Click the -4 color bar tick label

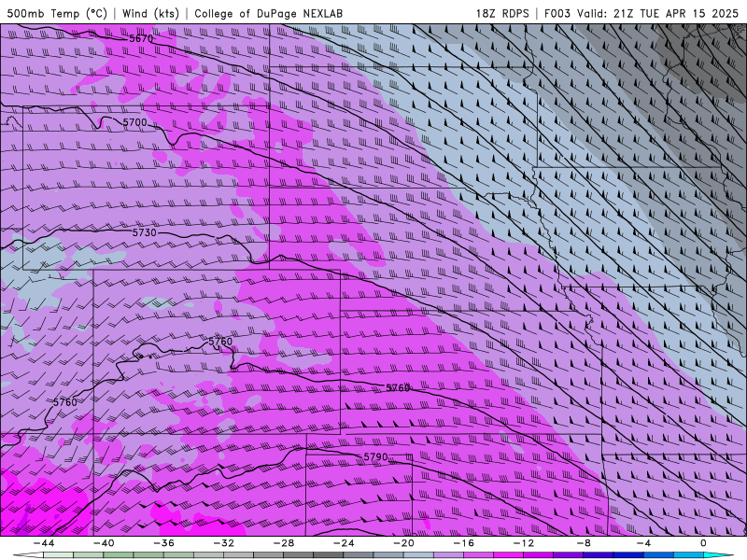coord(644,543)
